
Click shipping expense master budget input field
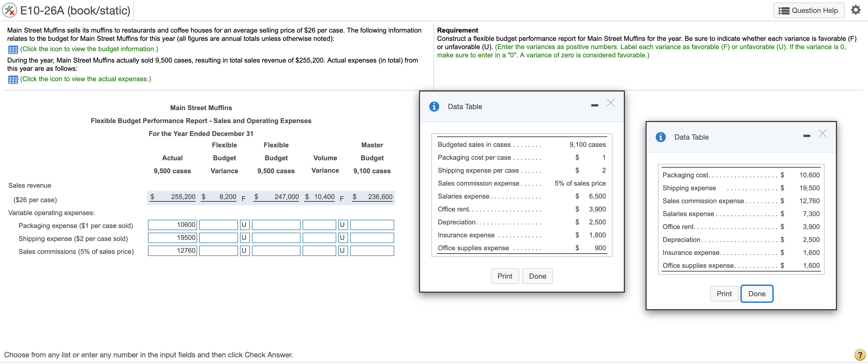[x=372, y=238]
